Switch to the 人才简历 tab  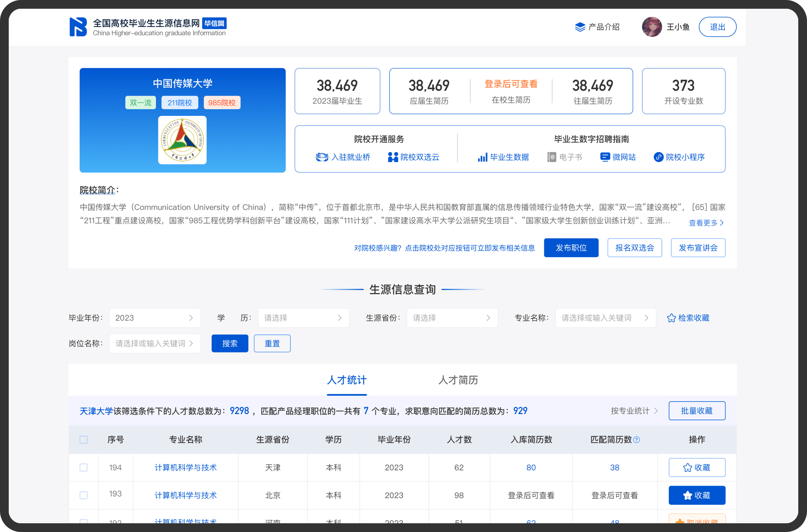pos(458,380)
